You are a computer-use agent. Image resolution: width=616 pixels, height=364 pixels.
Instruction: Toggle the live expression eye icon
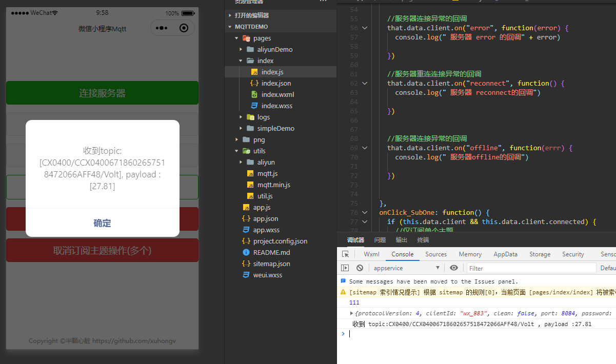454,268
